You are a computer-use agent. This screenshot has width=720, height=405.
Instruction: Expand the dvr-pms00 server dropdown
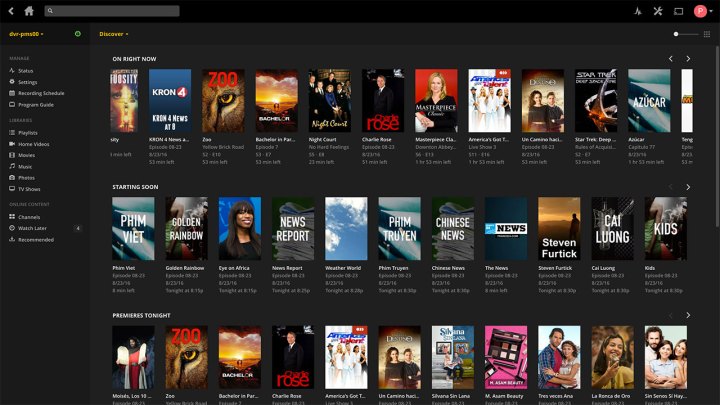pyautogui.click(x=27, y=34)
